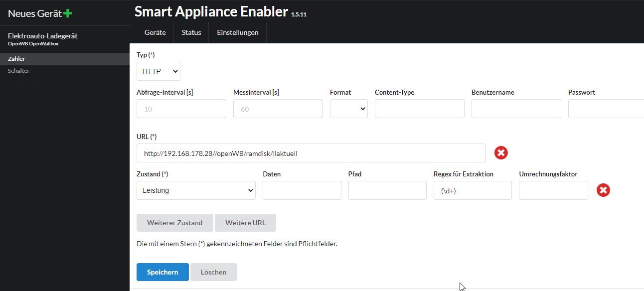
Task: Click the Löschen button
Action: [213, 272]
